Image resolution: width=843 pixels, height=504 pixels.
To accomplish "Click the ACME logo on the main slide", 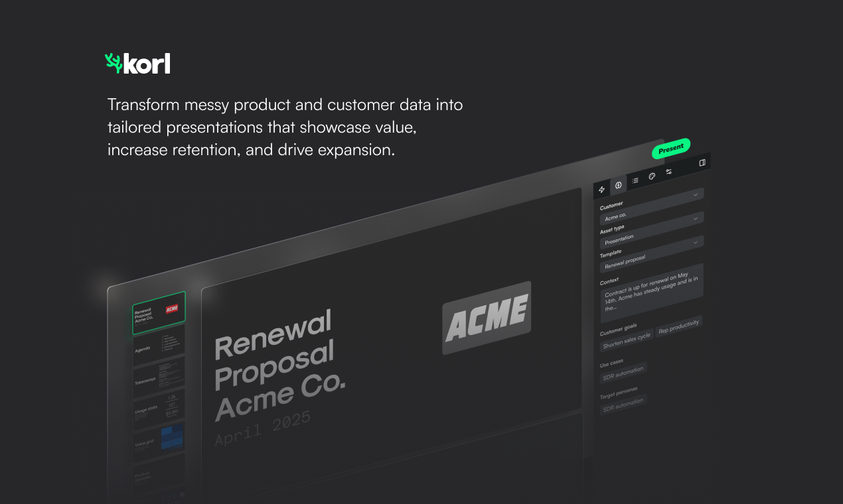I will (487, 318).
